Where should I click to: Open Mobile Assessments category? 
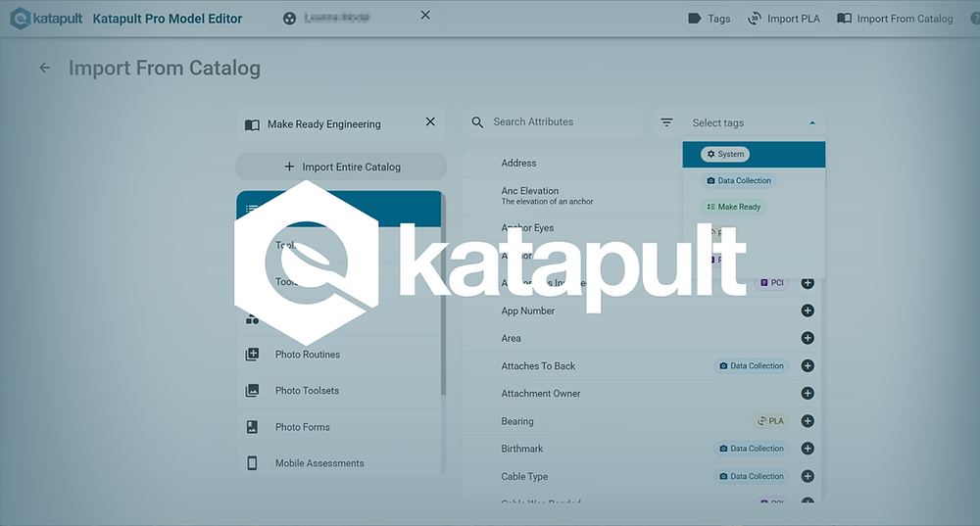[x=339, y=463]
